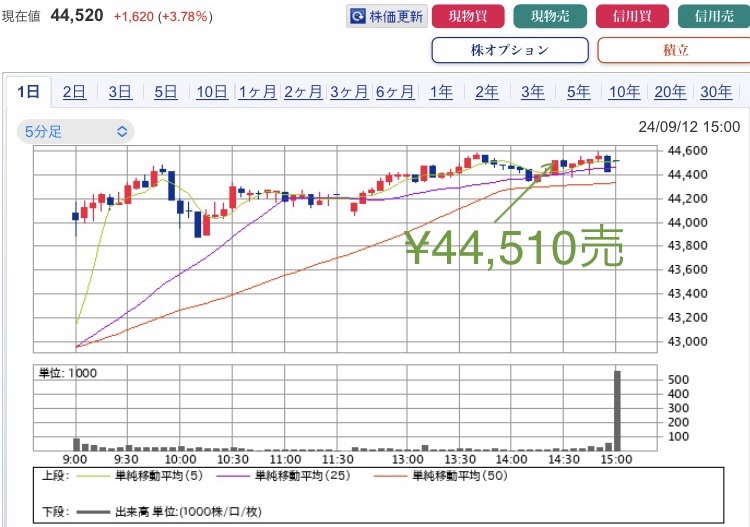Click the 9:00 opening volume bar
Screen dimensions: 750x527
tap(77, 444)
